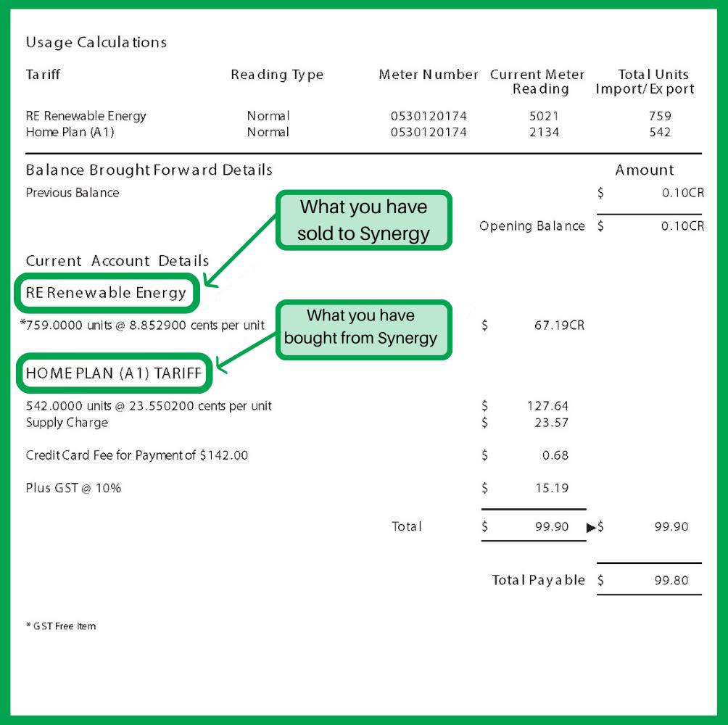Viewport: 728px width, 725px height.
Task: Click the total units value 542
Action: pyautogui.click(x=660, y=132)
